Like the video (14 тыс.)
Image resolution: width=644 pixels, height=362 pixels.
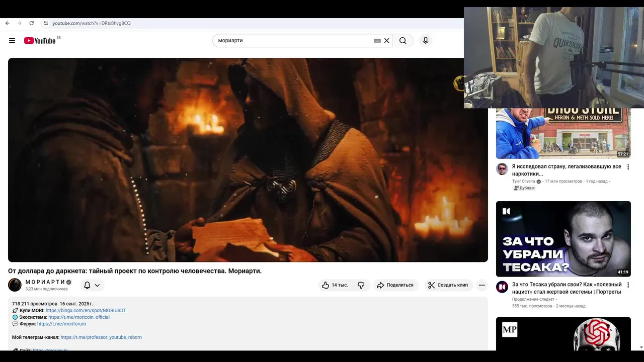tap(336, 285)
